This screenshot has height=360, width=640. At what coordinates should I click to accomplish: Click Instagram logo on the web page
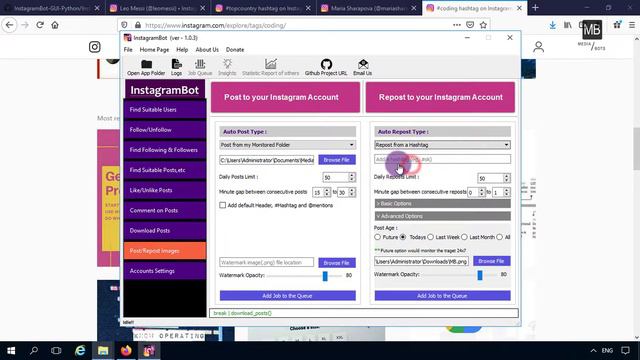(x=95, y=47)
